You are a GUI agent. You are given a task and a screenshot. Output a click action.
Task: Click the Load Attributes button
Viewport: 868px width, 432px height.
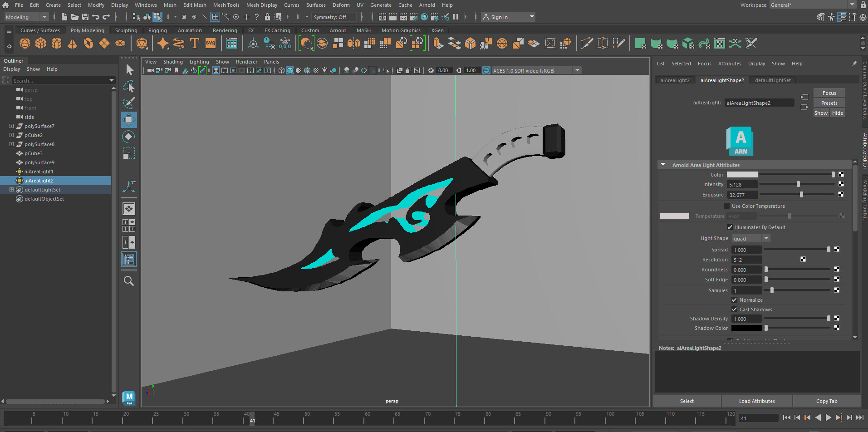pyautogui.click(x=756, y=401)
